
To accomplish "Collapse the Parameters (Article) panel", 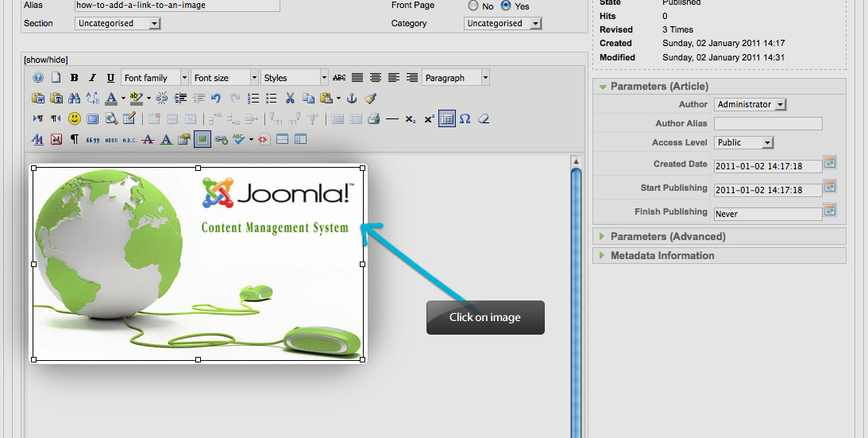I will coord(719,87).
